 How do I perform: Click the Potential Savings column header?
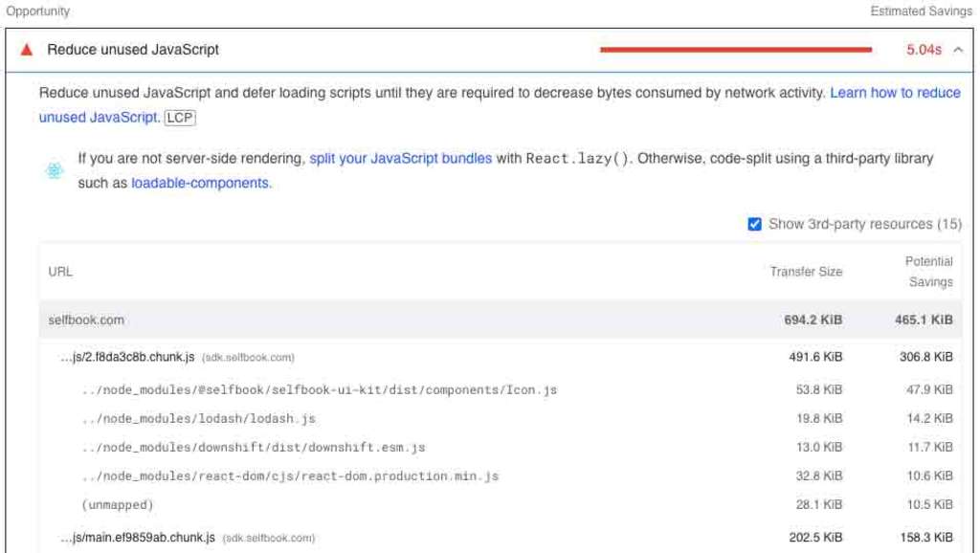coord(929,272)
